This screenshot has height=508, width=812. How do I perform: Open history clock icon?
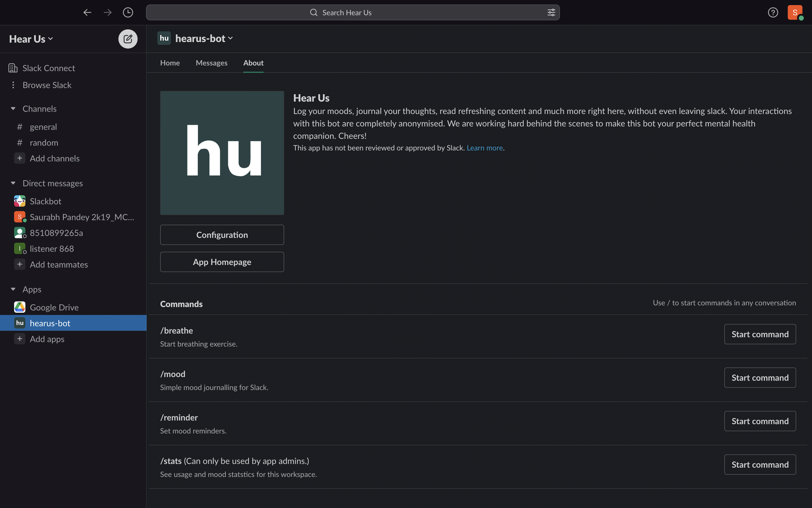(x=128, y=12)
